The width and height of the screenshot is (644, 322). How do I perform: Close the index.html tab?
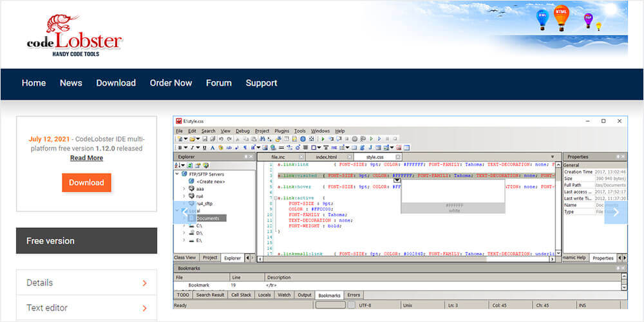(x=350, y=157)
